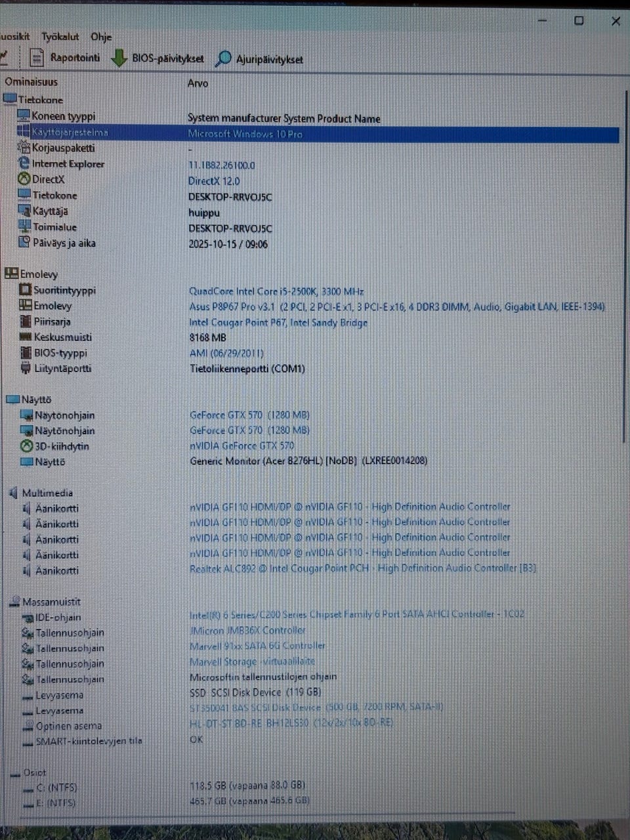
Task: Click the Suoritintyyppi CPU icon
Action: tap(26, 289)
